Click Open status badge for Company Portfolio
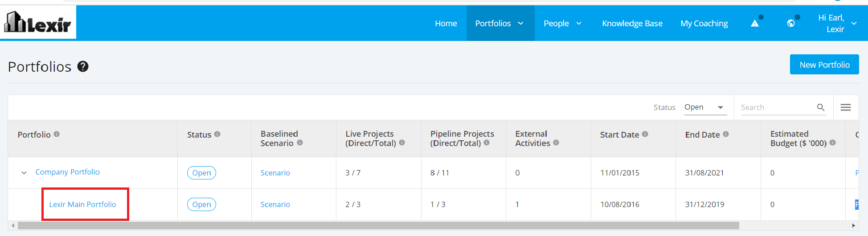The image size is (868, 236). click(x=201, y=173)
